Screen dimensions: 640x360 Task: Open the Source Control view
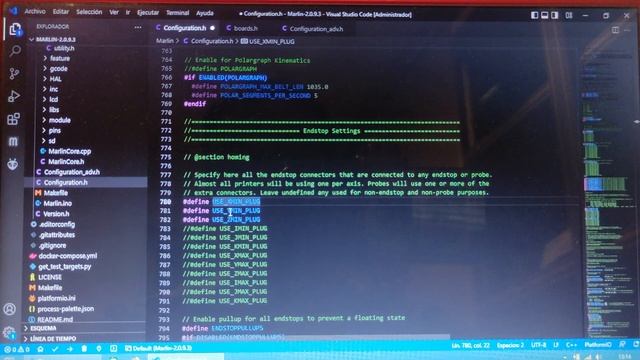14,73
